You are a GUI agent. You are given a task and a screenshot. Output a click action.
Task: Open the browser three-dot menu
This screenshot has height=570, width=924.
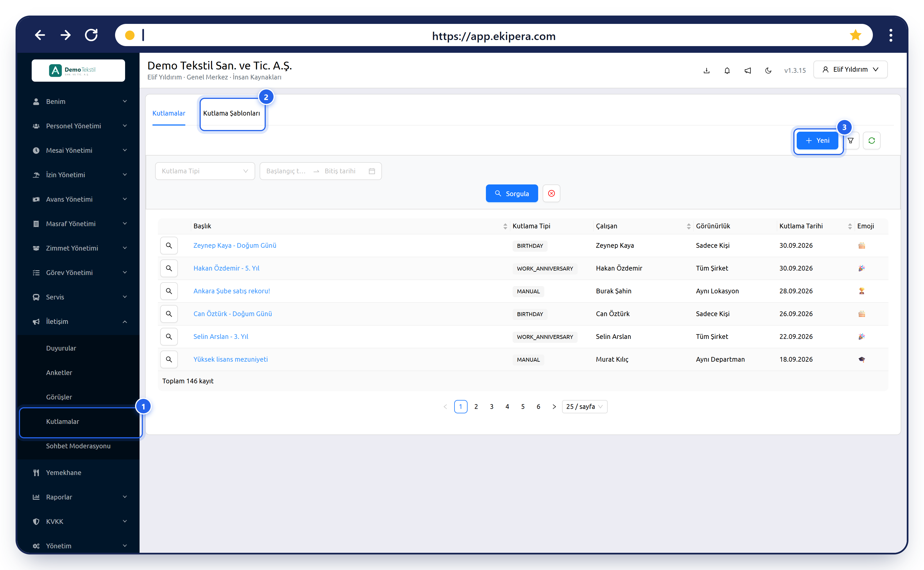click(x=891, y=36)
